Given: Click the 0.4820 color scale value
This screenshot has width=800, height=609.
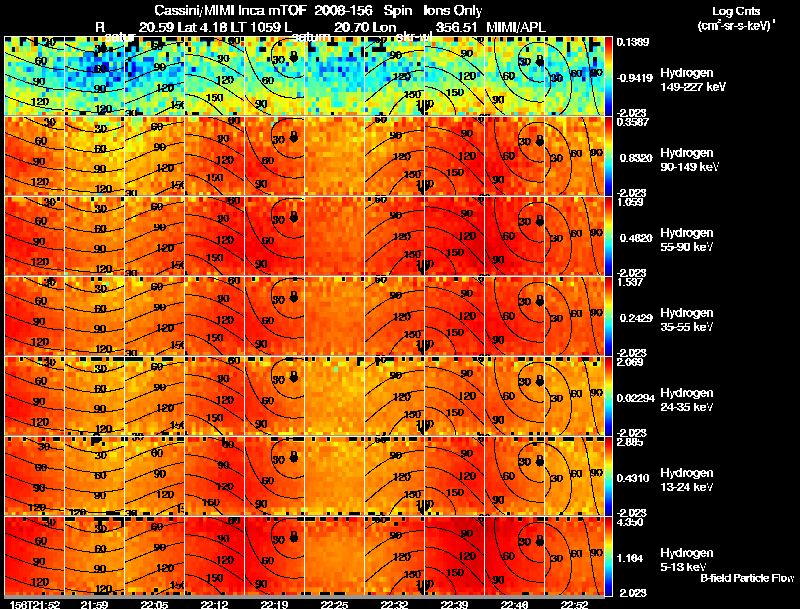Looking at the screenshot, I should pos(635,238).
